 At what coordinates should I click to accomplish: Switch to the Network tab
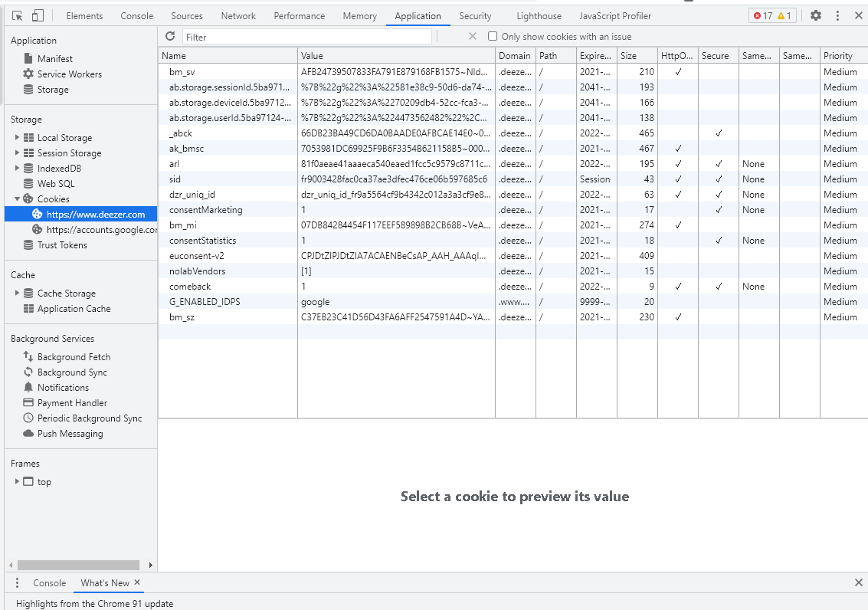click(238, 15)
